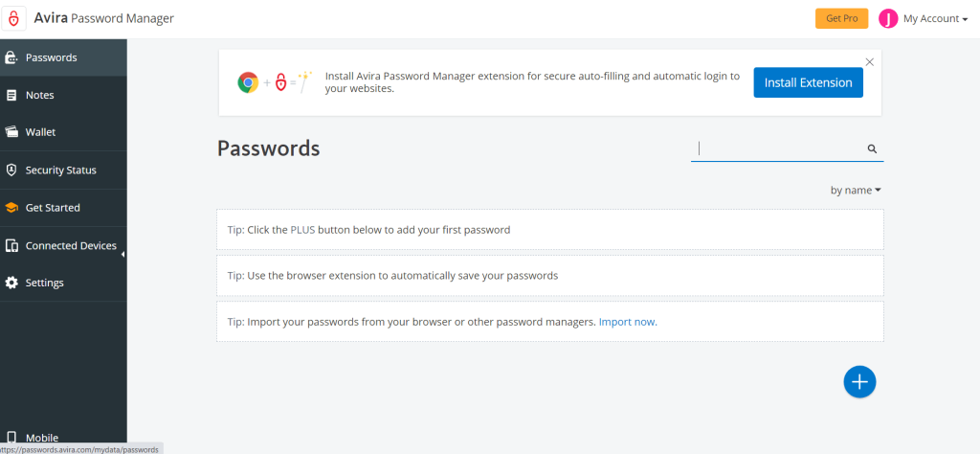Click the PLUS link in first tip
980x454 pixels.
click(x=302, y=230)
